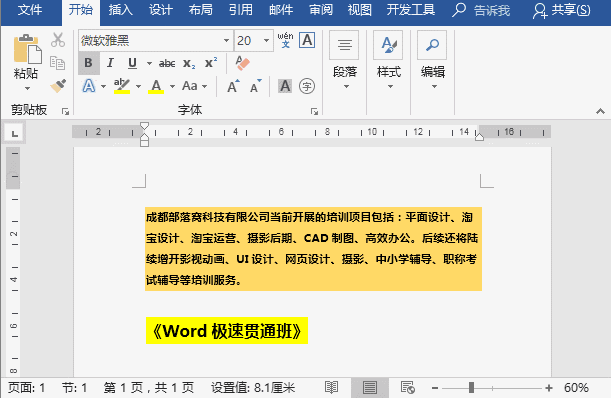Switch to Insert (插入) tab

(120, 10)
